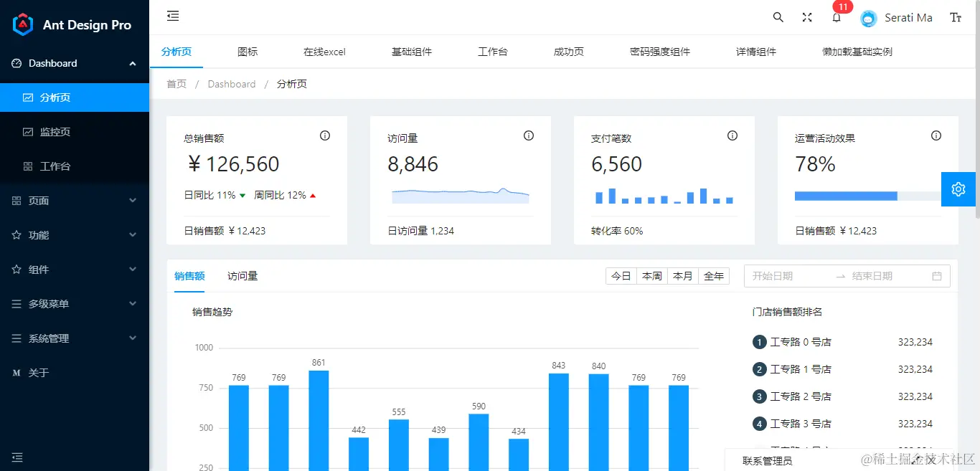Click the Serati Ma username
The height and width of the screenshot is (471, 980).
click(x=908, y=18)
